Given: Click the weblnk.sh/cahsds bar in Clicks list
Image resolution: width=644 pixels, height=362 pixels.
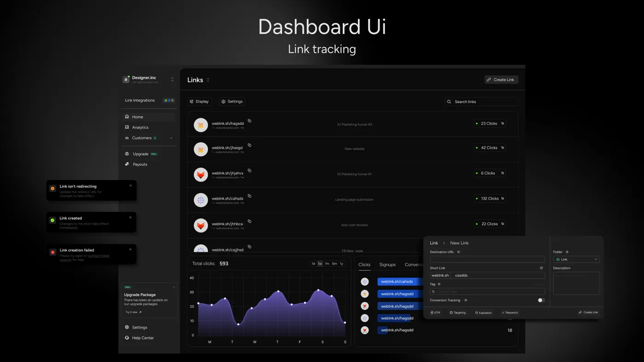Looking at the screenshot, I should click(400, 282).
